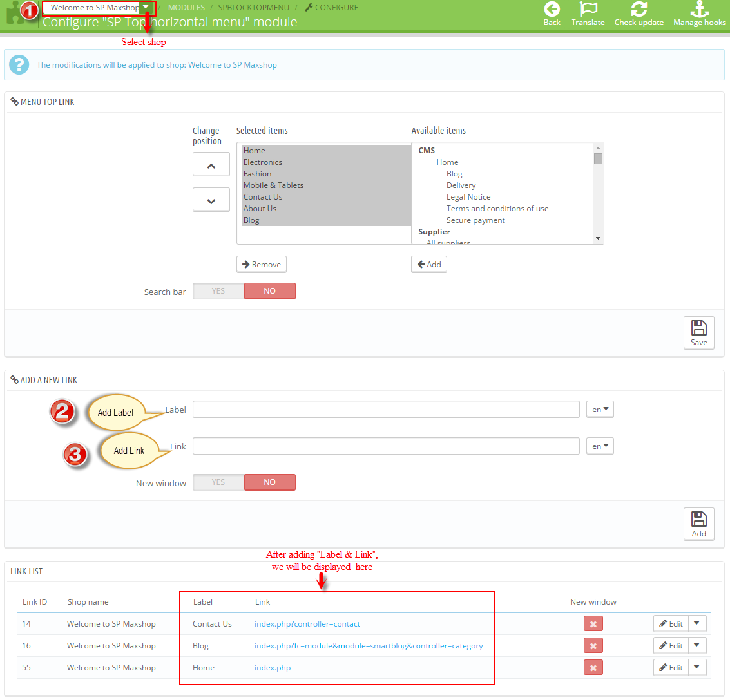Select Supplier group in Available items
This screenshot has height=700, width=730.
tap(434, 232)
